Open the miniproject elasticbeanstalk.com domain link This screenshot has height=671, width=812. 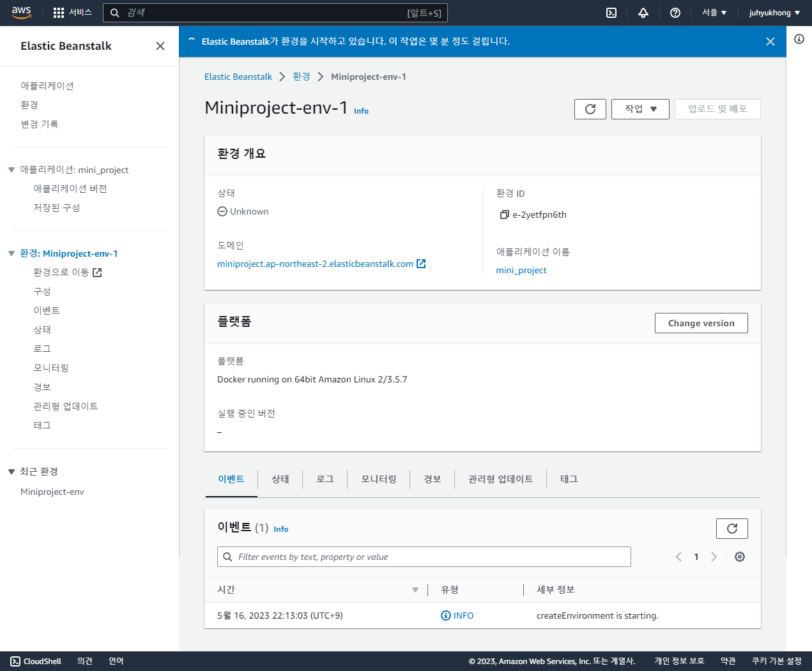point(316,264)
